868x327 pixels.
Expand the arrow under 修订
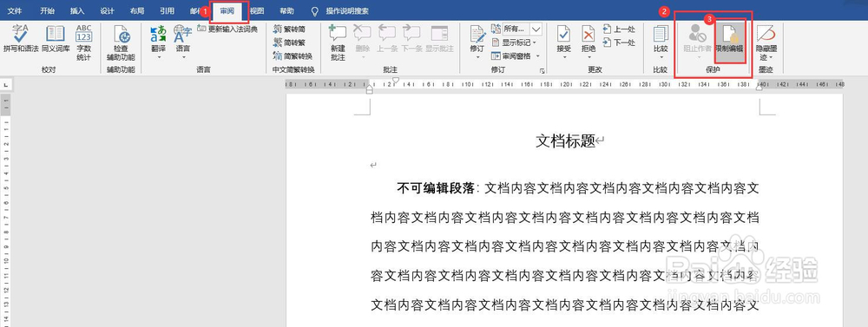pos(477,57)
